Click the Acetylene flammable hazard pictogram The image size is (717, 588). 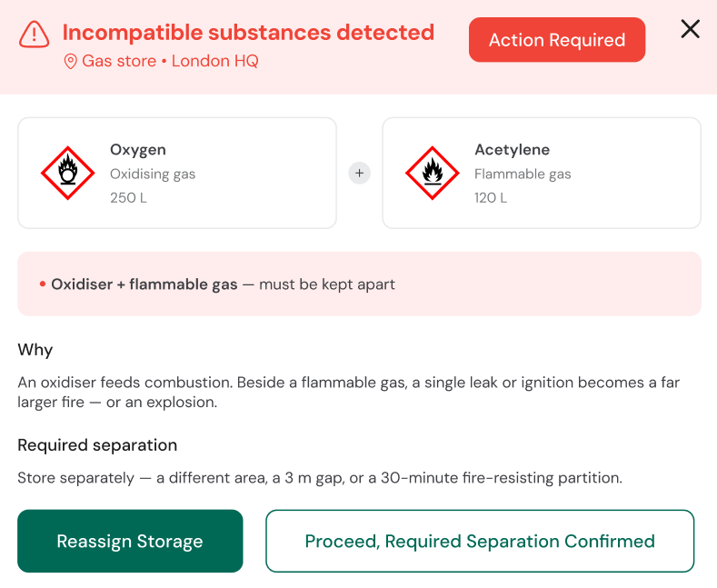click(433, 173)
